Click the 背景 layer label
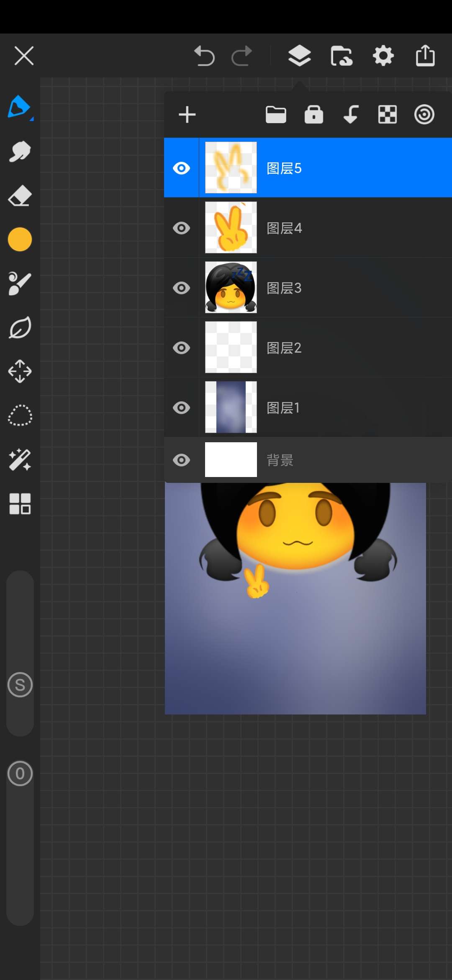 (280, 460)
